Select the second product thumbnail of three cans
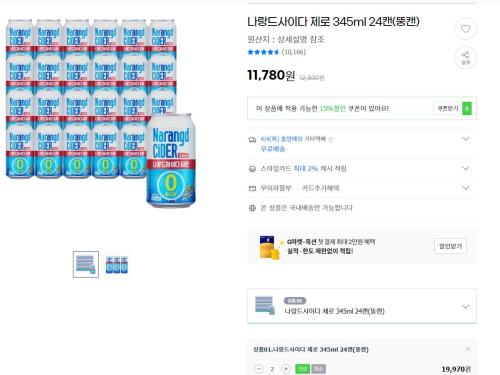500x375 pixels. coord(117,265)
